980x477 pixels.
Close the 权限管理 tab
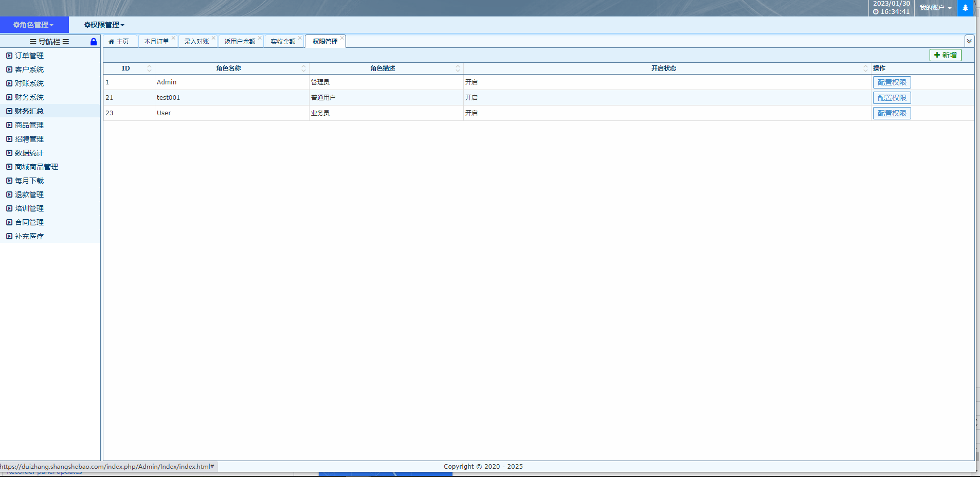coord(342,38)
